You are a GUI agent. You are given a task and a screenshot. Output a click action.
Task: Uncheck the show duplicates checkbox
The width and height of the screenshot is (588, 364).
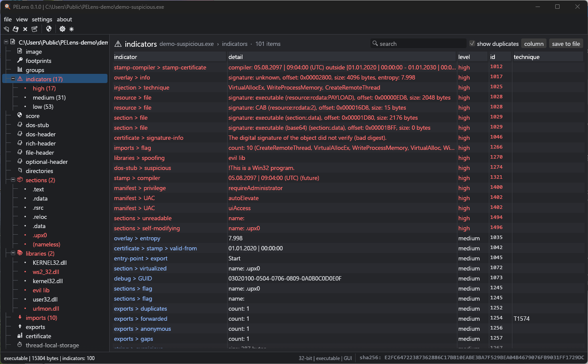point(472,43)
